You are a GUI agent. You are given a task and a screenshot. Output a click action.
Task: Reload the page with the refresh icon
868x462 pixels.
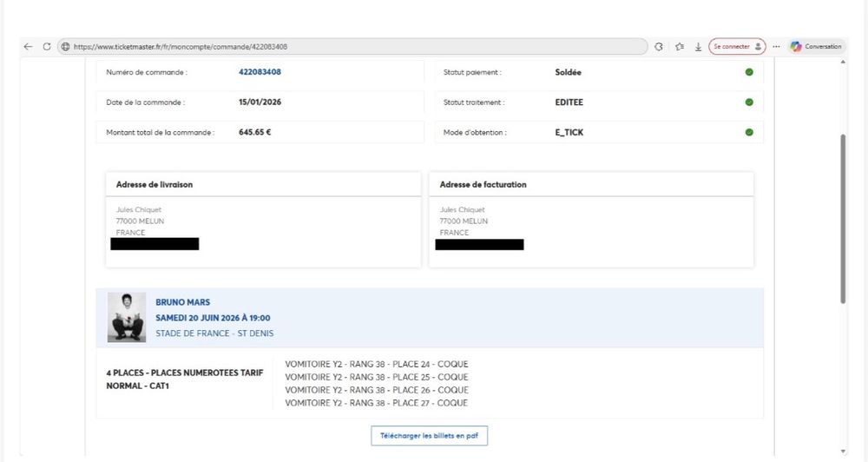pyautogui.click(x=47, y=47)
